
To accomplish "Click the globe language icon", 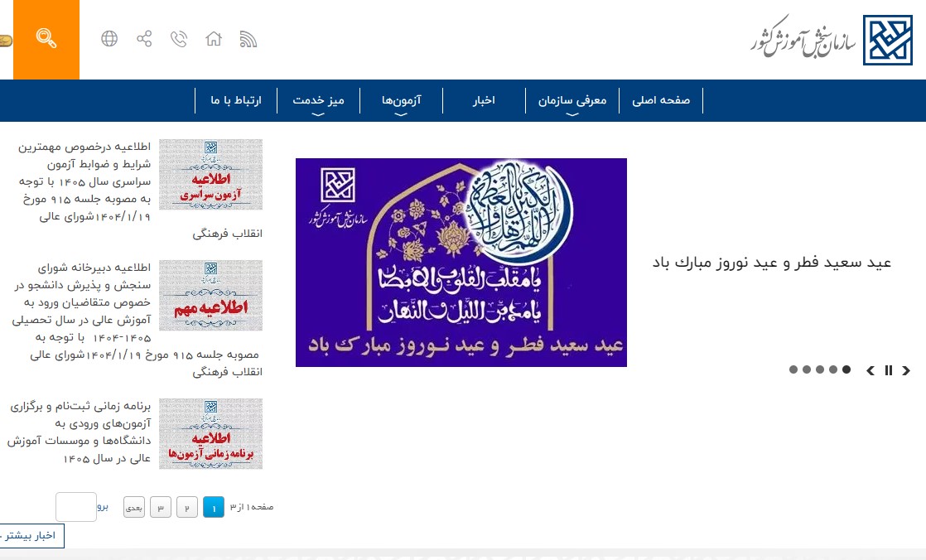I will tap(109, 38).
